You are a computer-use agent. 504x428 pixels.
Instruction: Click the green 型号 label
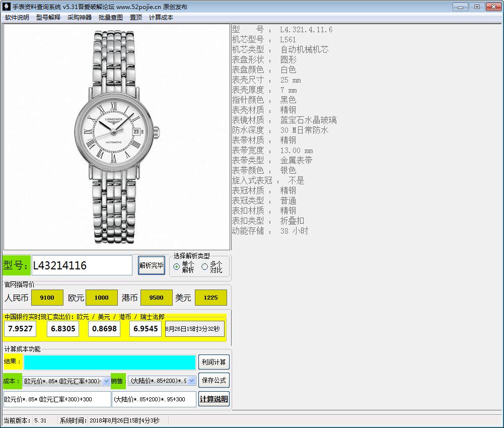pyautogui.click(x=17, y=265)
